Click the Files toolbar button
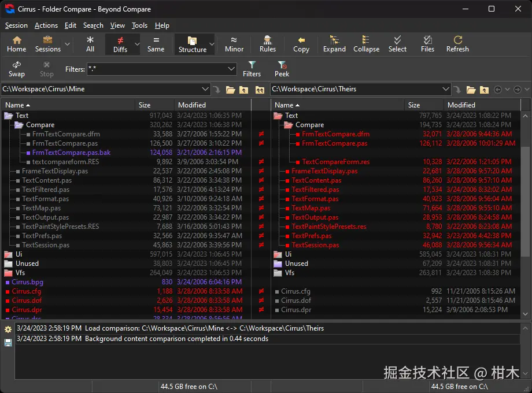This screenshot has height=393, width=532. 427,44
